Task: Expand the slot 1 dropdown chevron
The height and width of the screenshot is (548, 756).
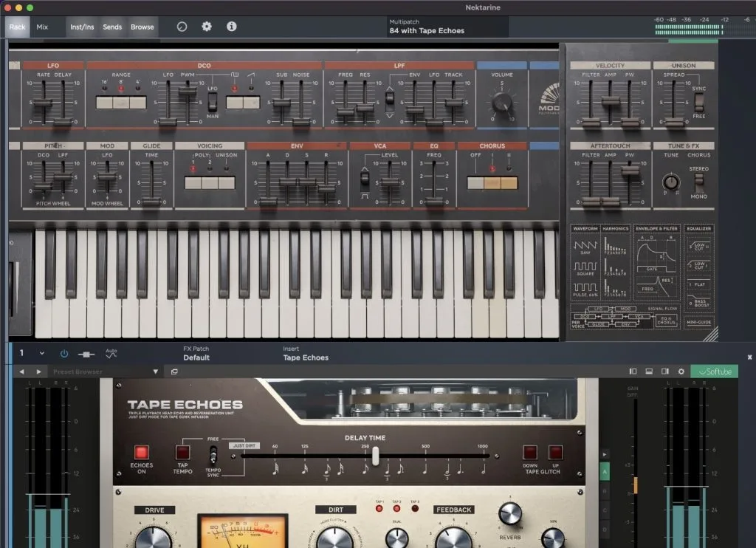Action: click(42, 353)
